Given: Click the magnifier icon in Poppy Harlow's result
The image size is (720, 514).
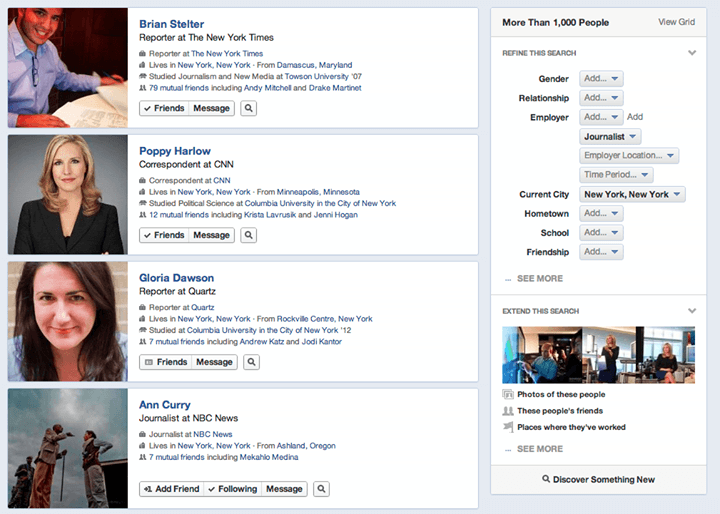Looking at the screenshot, I should [248, 235].
